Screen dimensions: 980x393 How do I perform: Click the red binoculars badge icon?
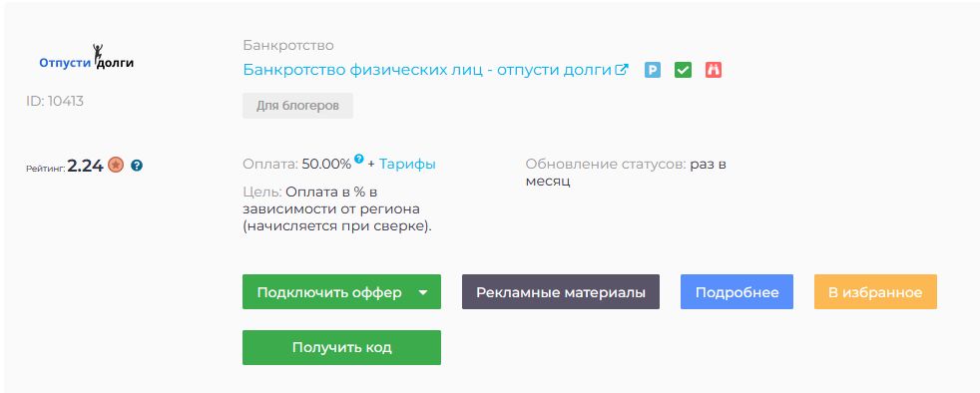click(714, 70)
